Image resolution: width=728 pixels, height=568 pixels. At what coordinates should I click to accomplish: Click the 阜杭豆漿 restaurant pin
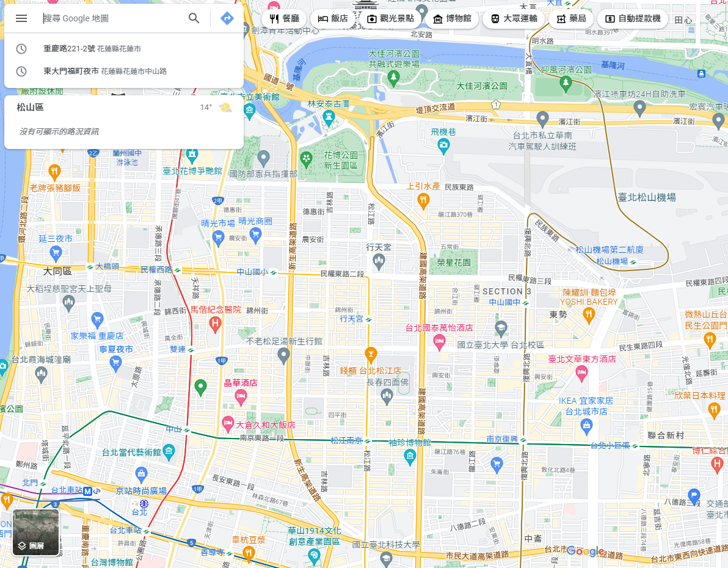click(249, 553)
